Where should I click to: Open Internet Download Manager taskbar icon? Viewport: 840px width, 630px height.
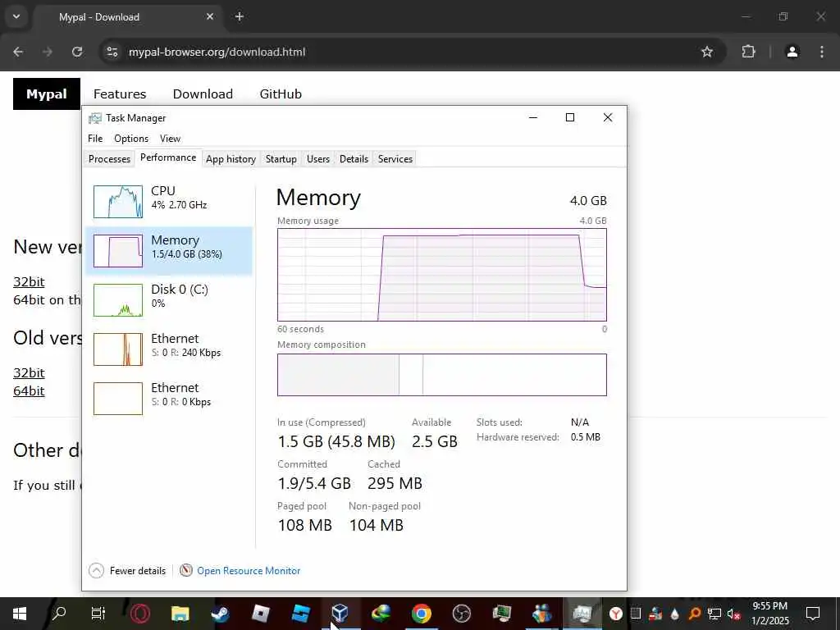coord(381,614)
